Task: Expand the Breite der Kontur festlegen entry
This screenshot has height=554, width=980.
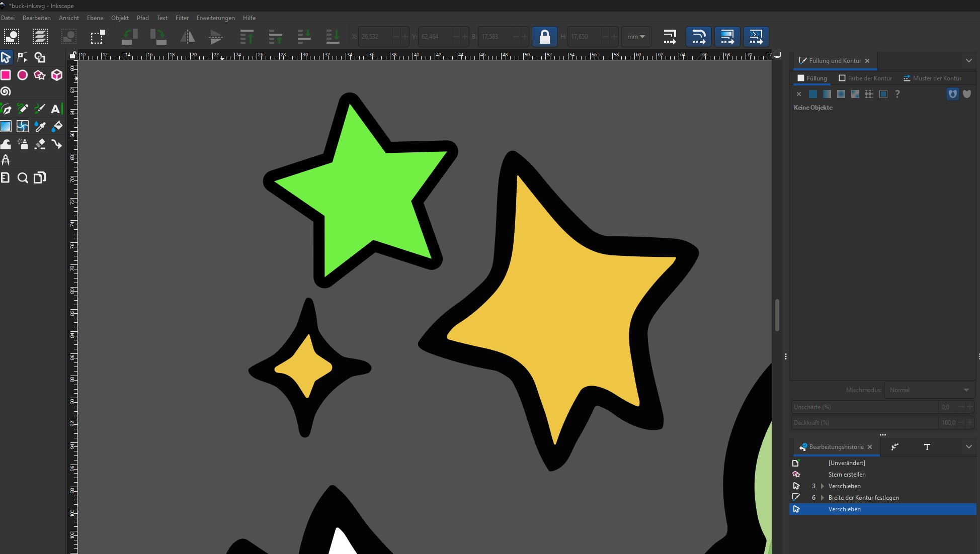Action: (x=823, y=498)
